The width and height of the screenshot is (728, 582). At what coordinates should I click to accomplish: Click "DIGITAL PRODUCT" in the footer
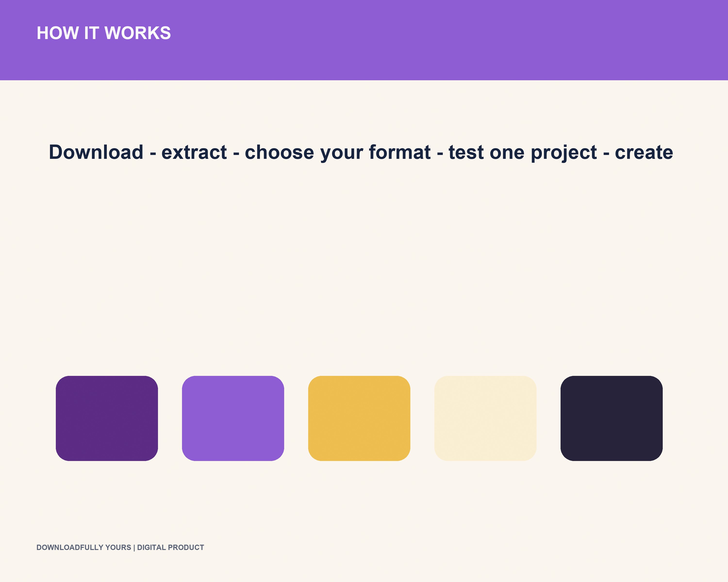coord(171,548)
